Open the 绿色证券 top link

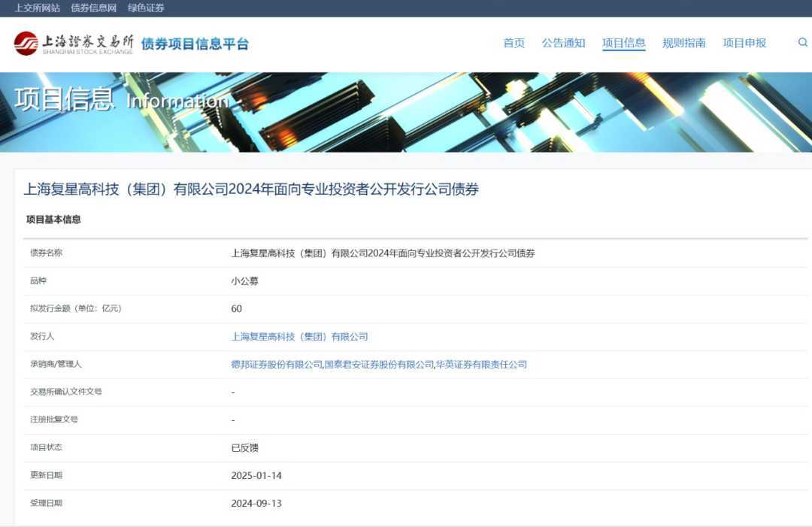146,8
